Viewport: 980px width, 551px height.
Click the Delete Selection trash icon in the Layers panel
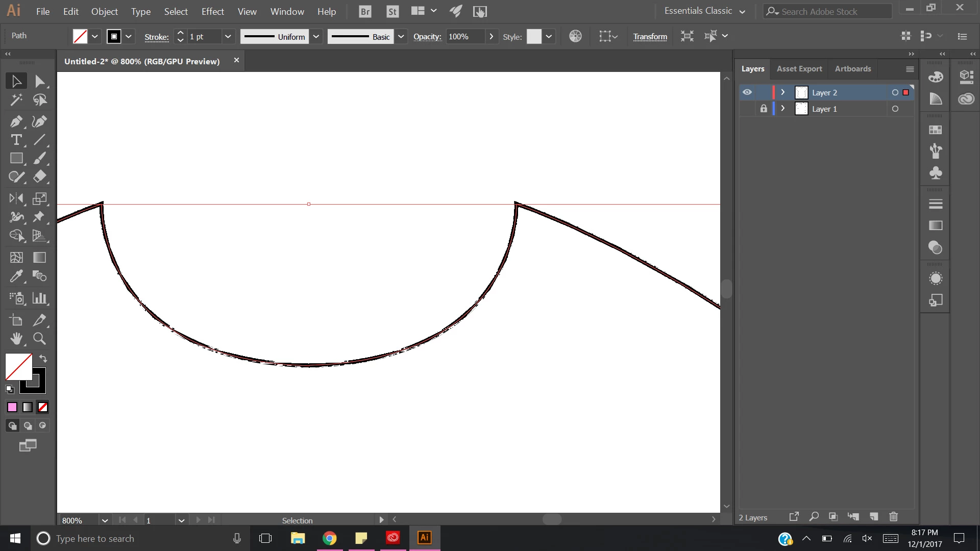click(893, 517)
